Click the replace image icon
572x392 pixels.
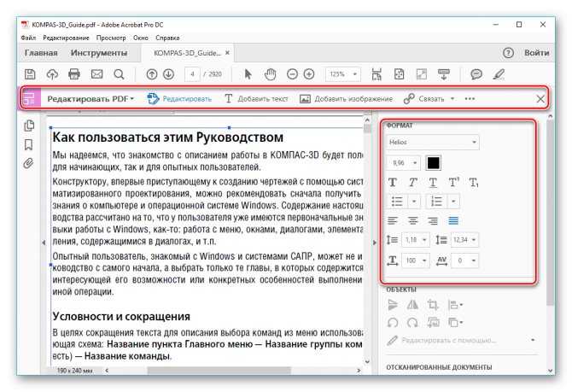[433, 323]
